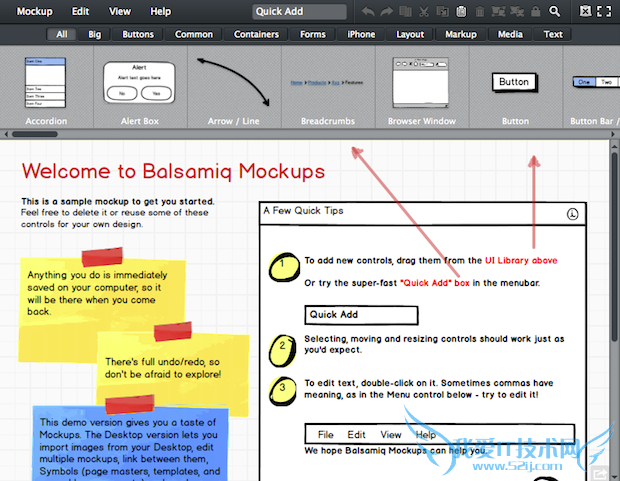This screenshot has height=481, width=620.
Task: Open the Edit menu in top menubar
Action: tap(80, 11)
